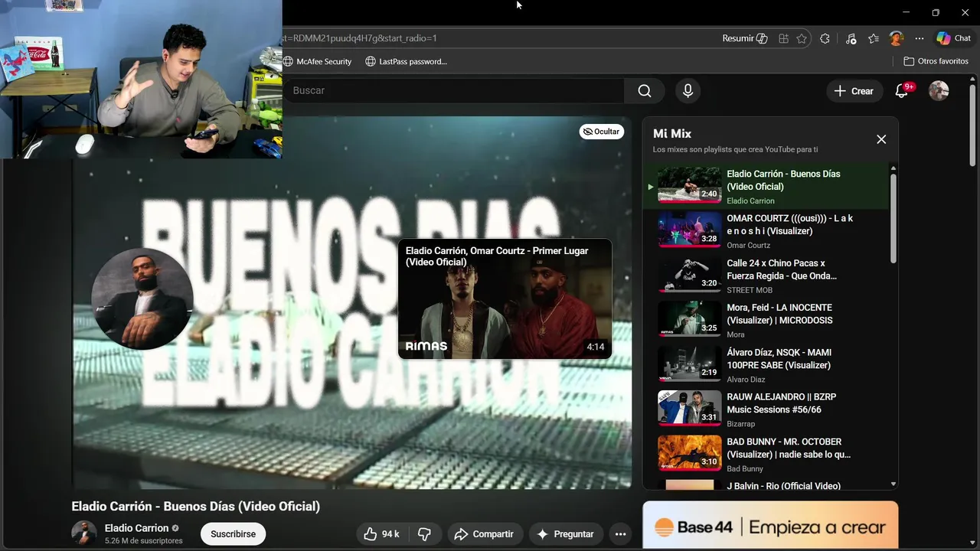Play RAUW ALEJANDRO BZRP Music Sessions
The image size is (980, 551).
[766, 409]
